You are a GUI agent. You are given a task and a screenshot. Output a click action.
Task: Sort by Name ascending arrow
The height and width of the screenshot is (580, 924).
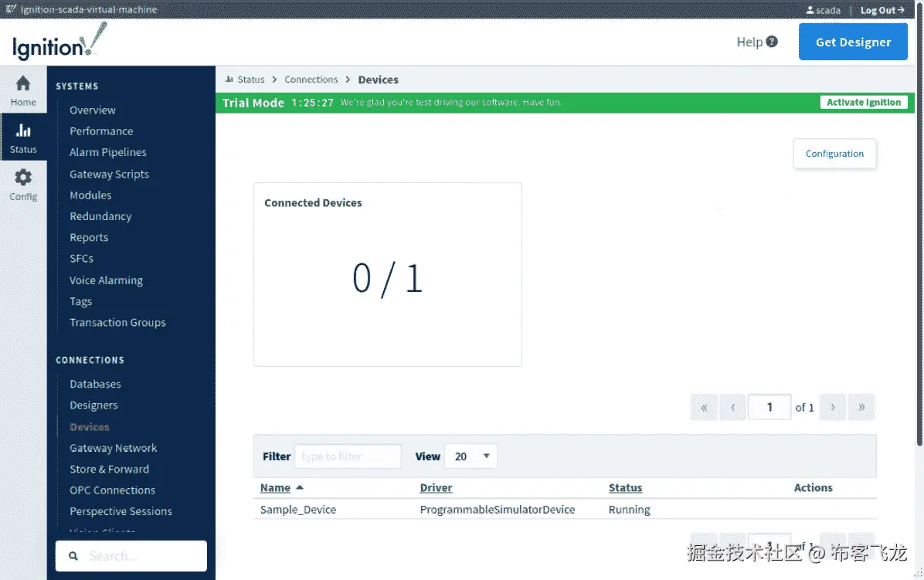click(299, 487)
